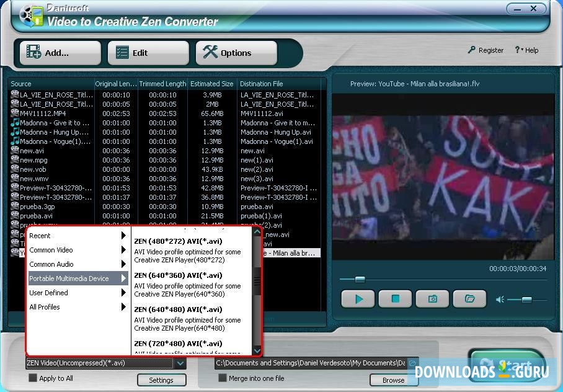The image size is (563, 392).
Task: Click the video icon of new.avi
Action: tap(15, 151)
